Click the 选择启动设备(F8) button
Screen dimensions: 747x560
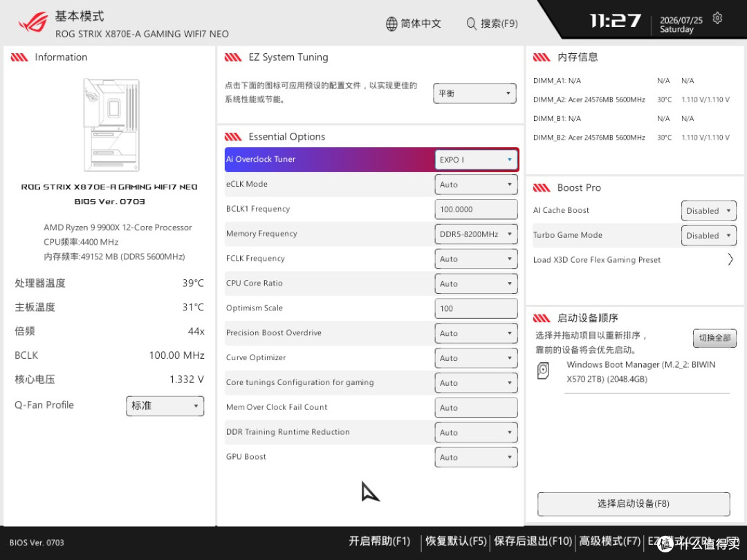click(634, 504)
